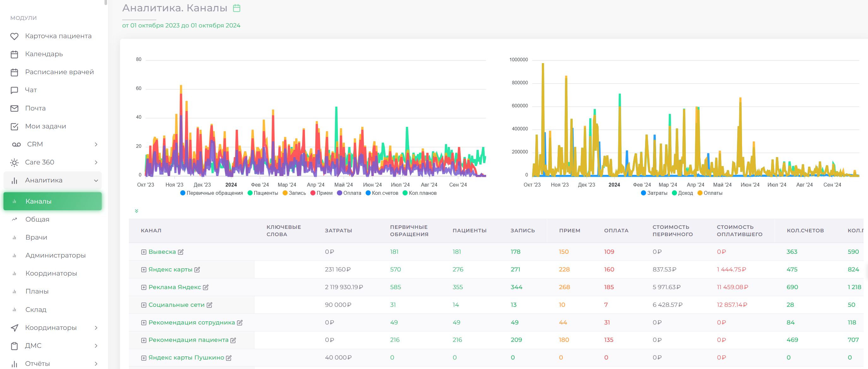The width and height of the screenshot is (868, 369).
Task: Click the bar chart icon beside Аналитика
Action: pos(14,181)
